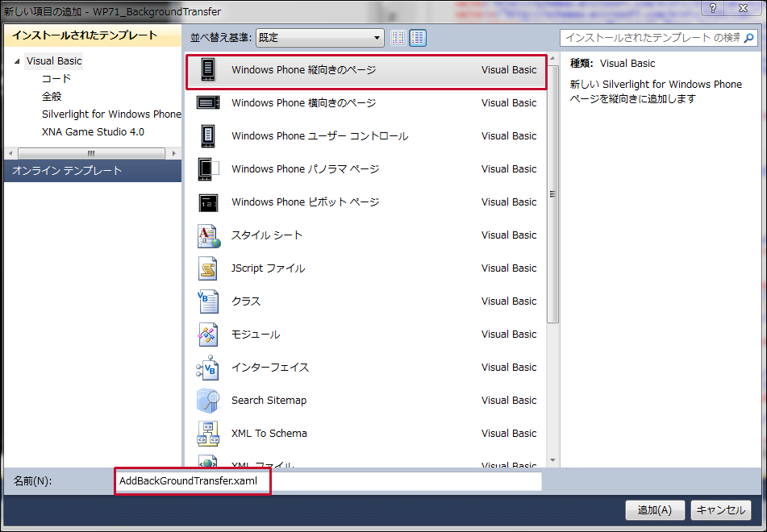Select Windows Phone 横向きのページ template icon
This screenshot has width=767, height=532.
click(208, 102)
